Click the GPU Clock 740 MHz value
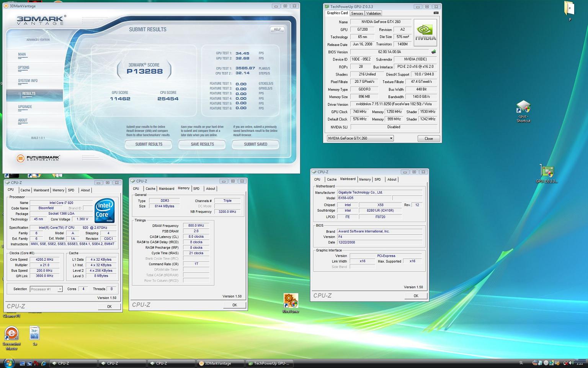Image resolution: width=588 pixels, height=368 pixels. (360, 112)
